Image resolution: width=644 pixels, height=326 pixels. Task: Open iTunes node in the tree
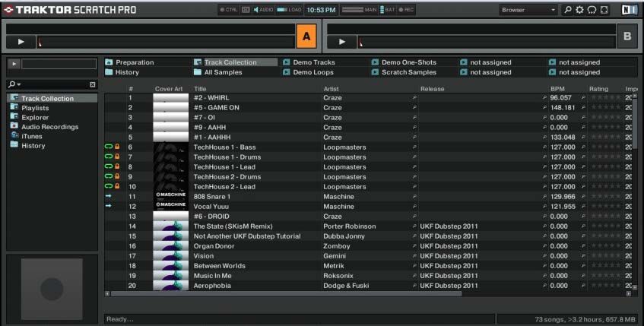click(32, 136)
